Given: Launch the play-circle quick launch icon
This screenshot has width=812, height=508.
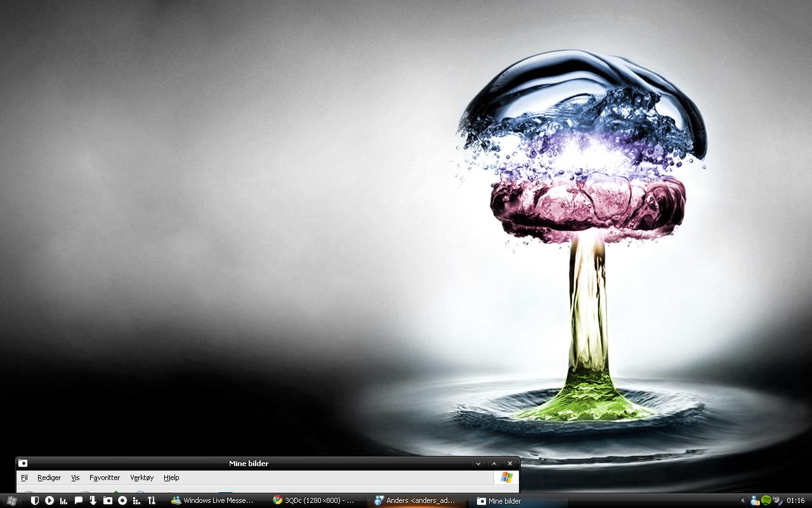Looking at the screenshot, I should tap(49, 500).
